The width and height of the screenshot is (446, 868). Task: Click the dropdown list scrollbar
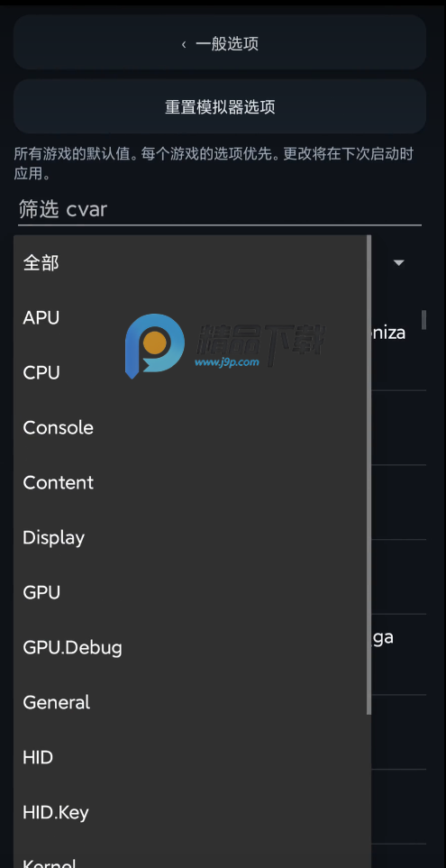pos(369,474)
